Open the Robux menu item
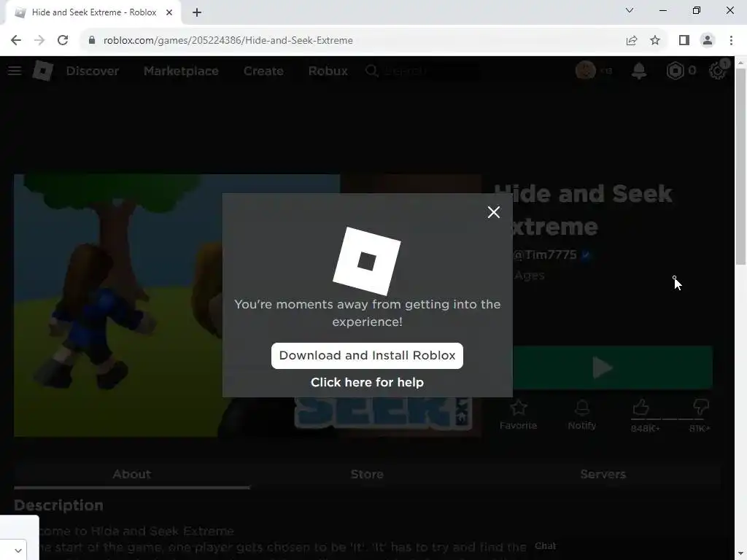The image size is (747, 560). tap(328, 71)
